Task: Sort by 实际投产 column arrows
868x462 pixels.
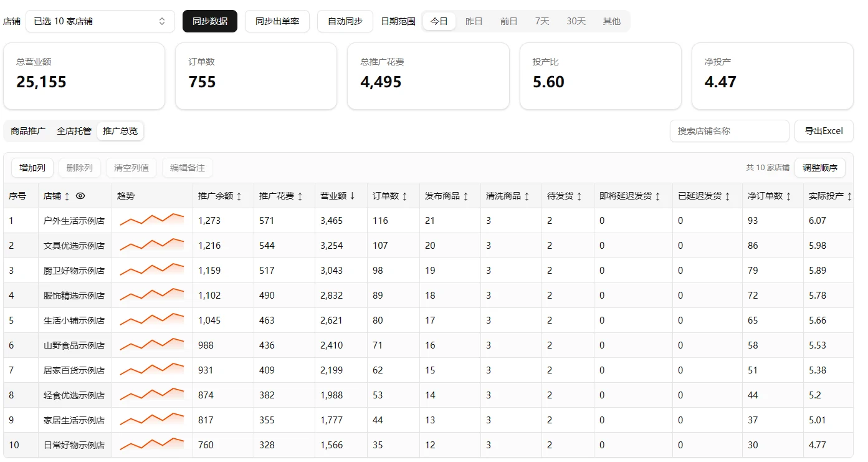Action: [849, 196]
